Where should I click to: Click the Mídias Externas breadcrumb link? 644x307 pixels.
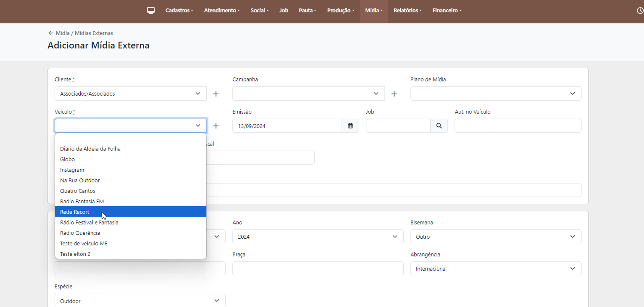point(94,33)
